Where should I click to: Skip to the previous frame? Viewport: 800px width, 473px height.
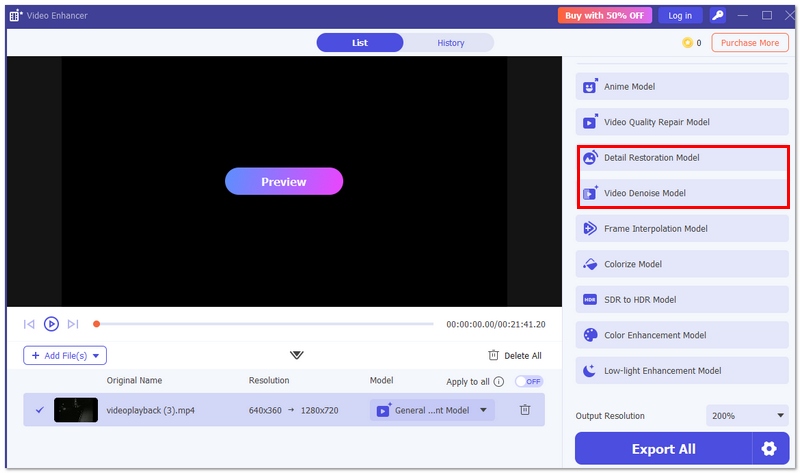(x=30, y=324)
